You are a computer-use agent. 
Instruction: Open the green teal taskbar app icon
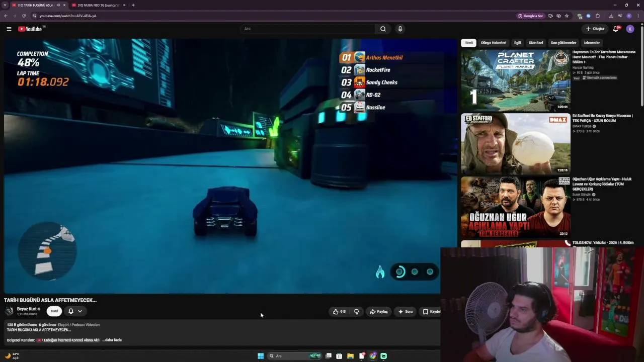pyautogui.click(x=384, y=356)
